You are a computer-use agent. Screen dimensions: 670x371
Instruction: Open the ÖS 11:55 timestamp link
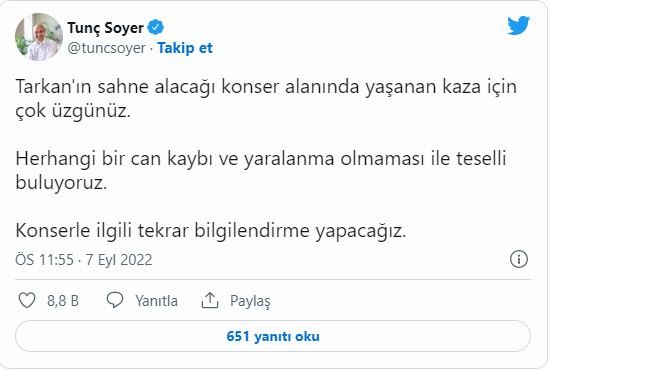pyautogui.click(x=44, y=260)
